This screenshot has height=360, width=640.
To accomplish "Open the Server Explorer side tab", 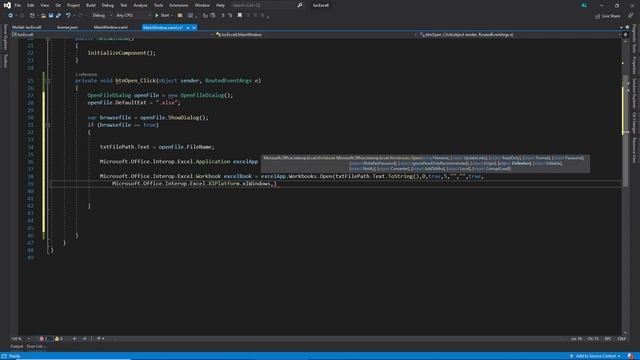I will pos(5,37).
